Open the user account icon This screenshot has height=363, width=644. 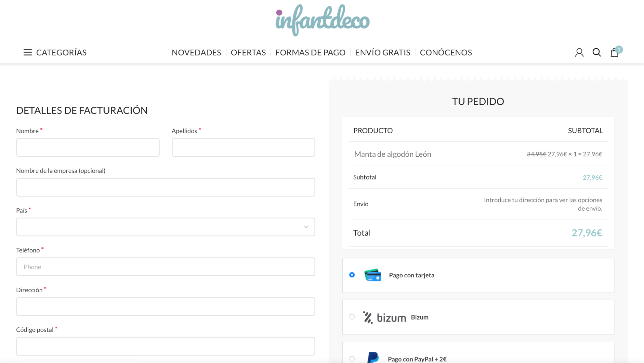(579, 52)
